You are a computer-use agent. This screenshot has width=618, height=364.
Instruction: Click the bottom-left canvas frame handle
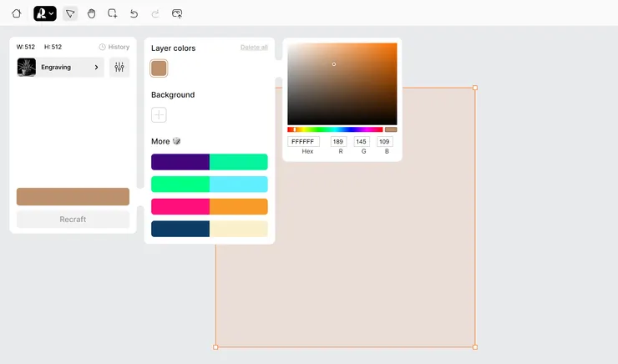click(x=215, y=347)
